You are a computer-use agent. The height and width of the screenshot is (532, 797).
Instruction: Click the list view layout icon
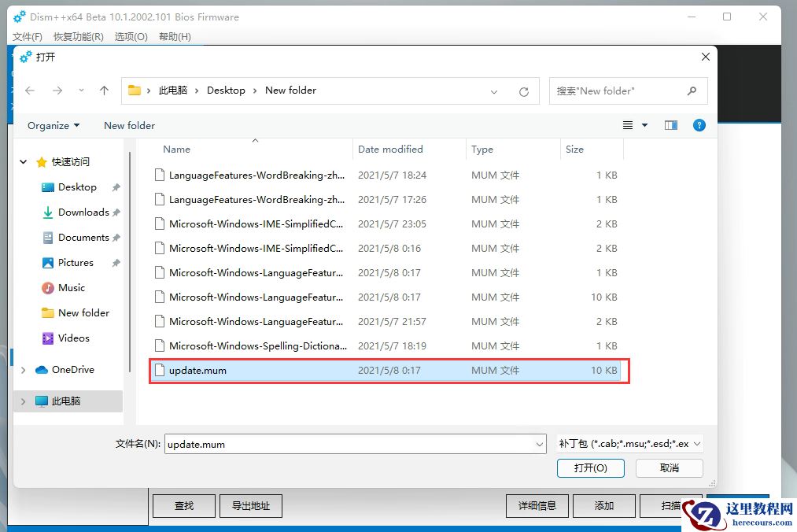(x=628, y=124)
